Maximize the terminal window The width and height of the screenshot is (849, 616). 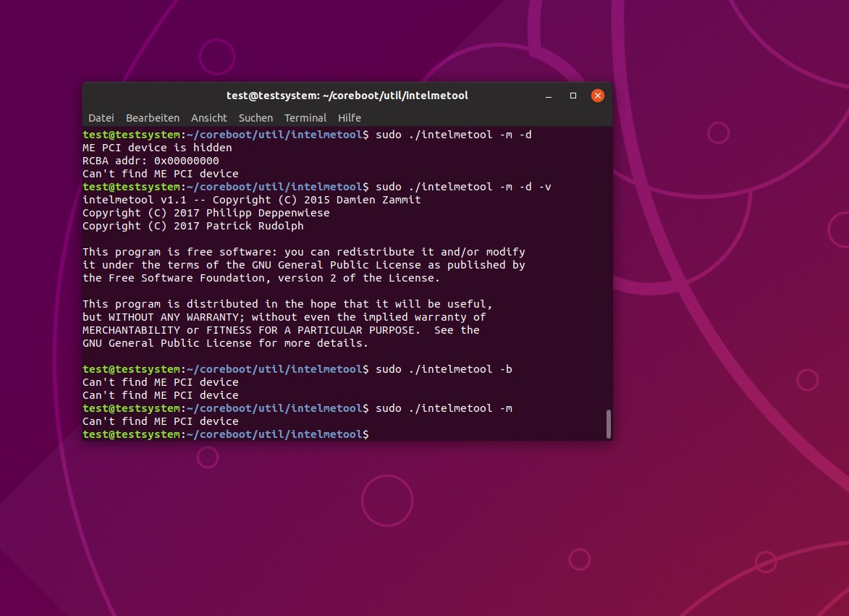(x=573, y=96)
